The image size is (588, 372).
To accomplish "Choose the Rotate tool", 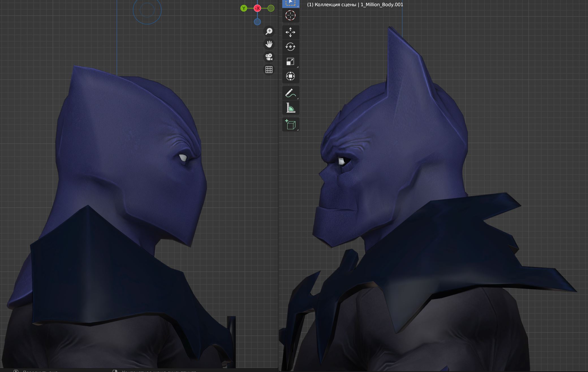I will [290, 47].
